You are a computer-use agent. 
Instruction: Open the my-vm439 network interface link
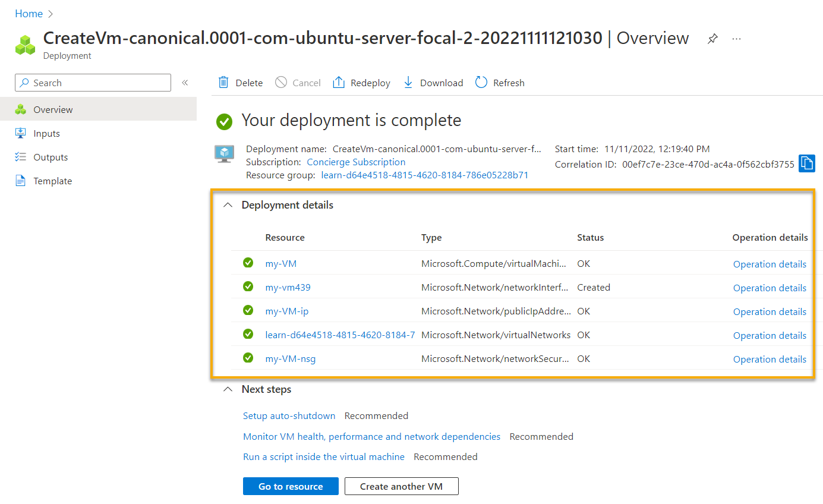click(288, 287)
